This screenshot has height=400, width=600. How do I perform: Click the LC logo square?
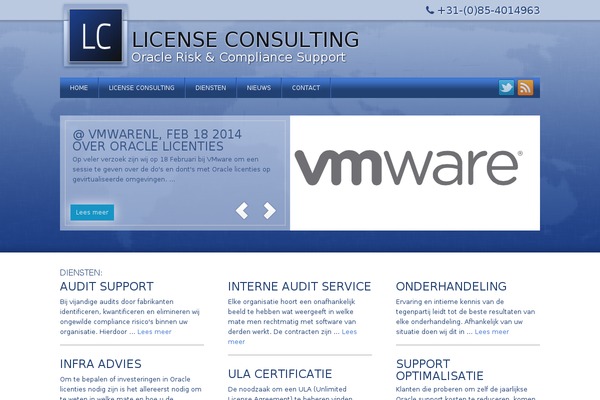click(x=96, y=36)
